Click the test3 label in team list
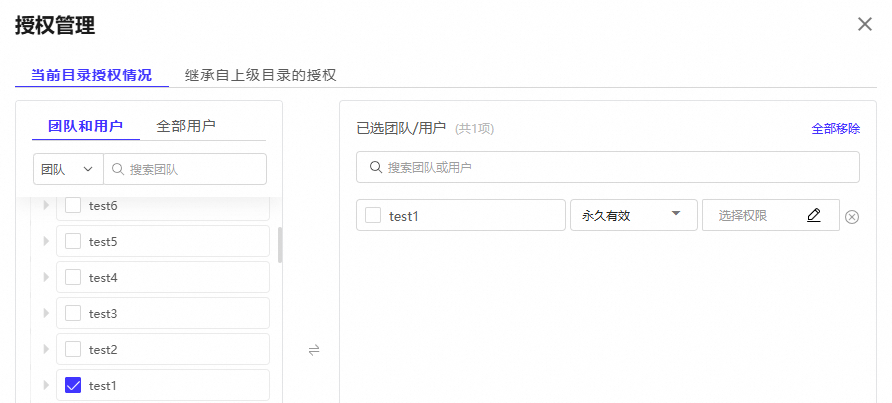Viewport: 892px width, 403px height. point(103,314)
